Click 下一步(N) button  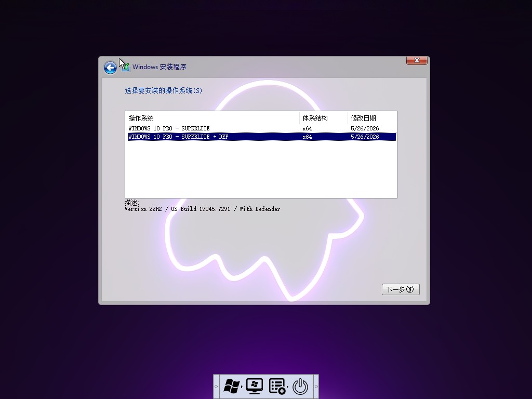pyautogui.click(x=401, y=289)
